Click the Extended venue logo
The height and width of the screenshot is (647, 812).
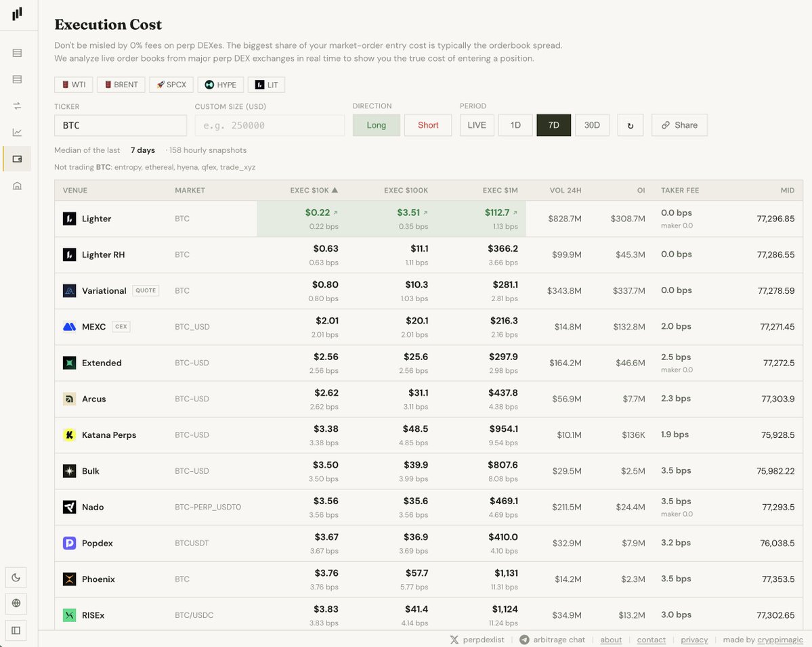[x=69, y=363]
